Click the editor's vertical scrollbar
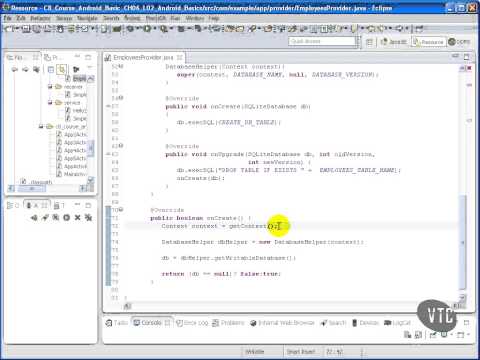 (x=462, y=241)
